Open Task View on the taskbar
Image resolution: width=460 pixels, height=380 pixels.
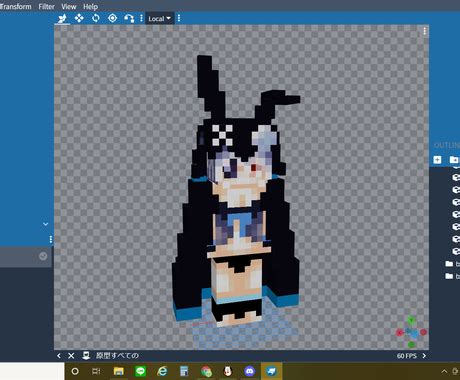click(96, 371)
